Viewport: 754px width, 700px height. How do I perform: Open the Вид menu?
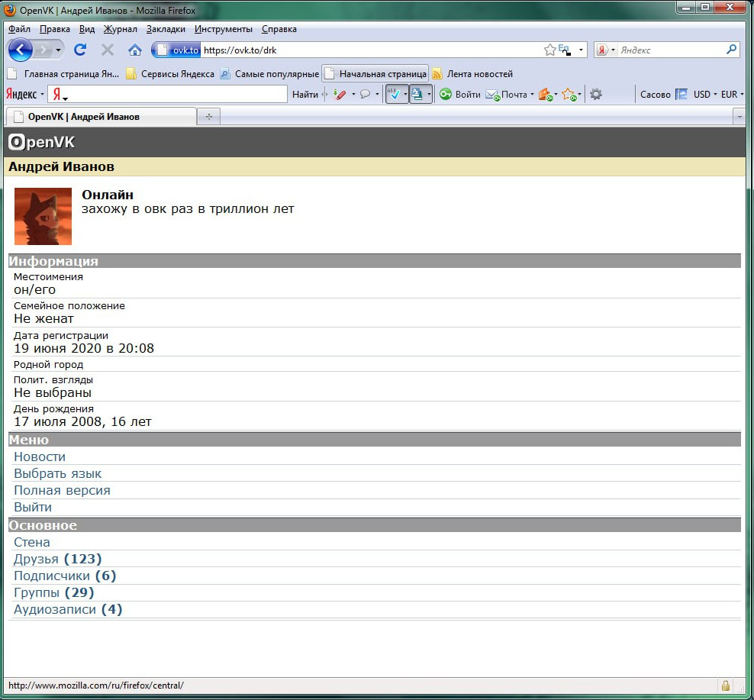[x=87, y=29]
